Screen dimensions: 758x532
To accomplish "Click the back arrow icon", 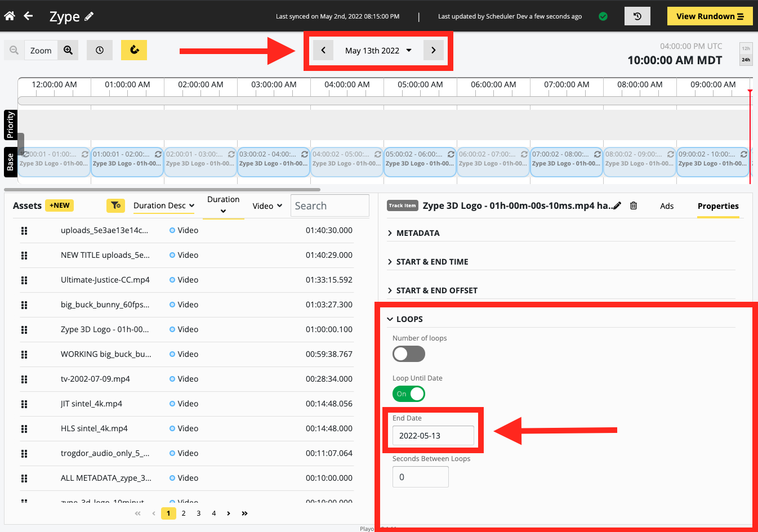I will 28,16.
